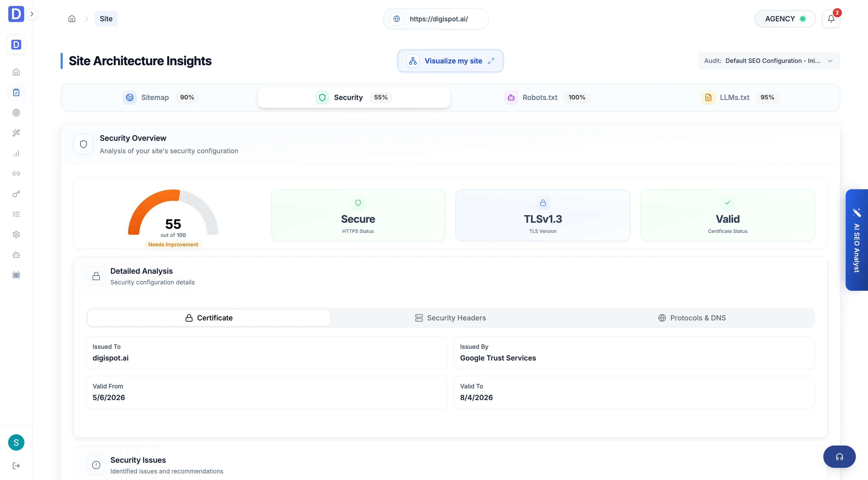Click the Site Architecture Insights heading

[140, 61]
